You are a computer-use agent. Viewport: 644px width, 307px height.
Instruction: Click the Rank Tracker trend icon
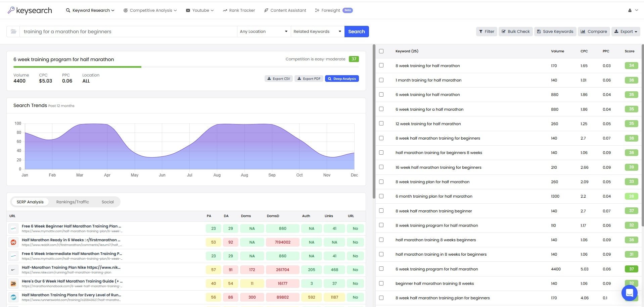pos(225,10)
